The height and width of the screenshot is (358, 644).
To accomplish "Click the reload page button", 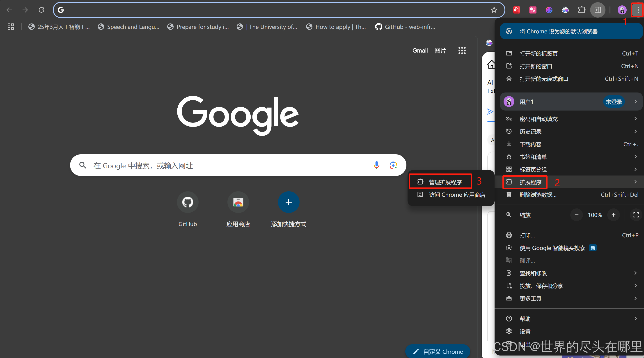I will pos(41,10).
